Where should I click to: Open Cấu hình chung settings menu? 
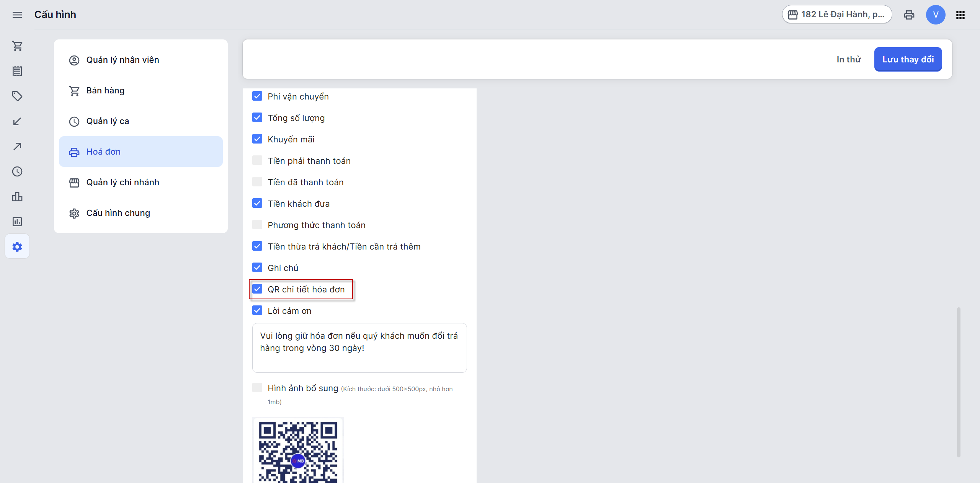118,213
